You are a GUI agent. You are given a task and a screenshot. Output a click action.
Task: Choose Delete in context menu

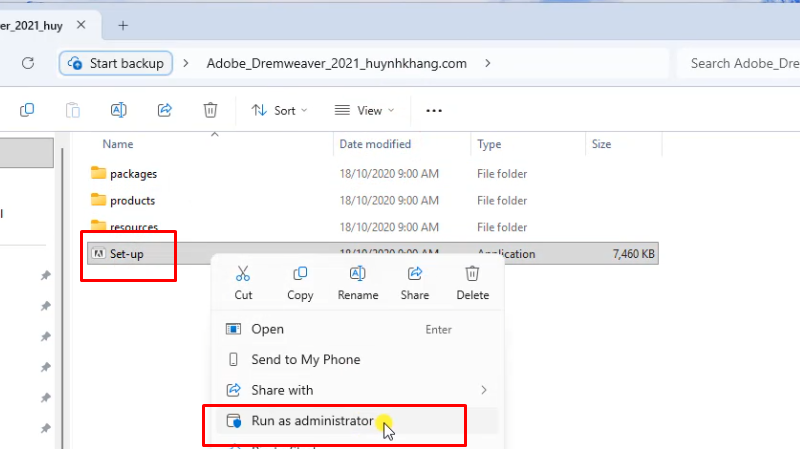point(472,284)
